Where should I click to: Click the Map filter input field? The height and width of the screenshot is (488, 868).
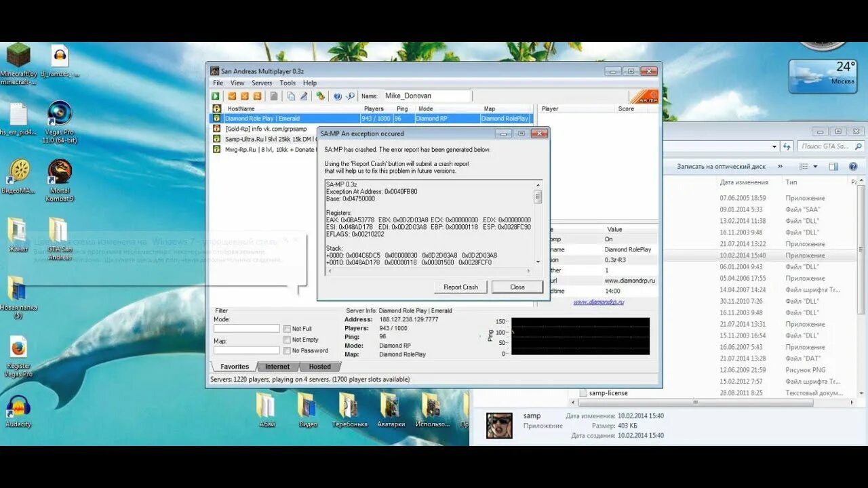246,350
